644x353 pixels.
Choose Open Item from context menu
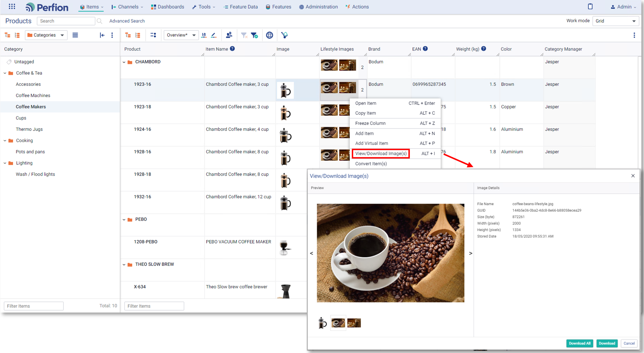click(395, 103)
